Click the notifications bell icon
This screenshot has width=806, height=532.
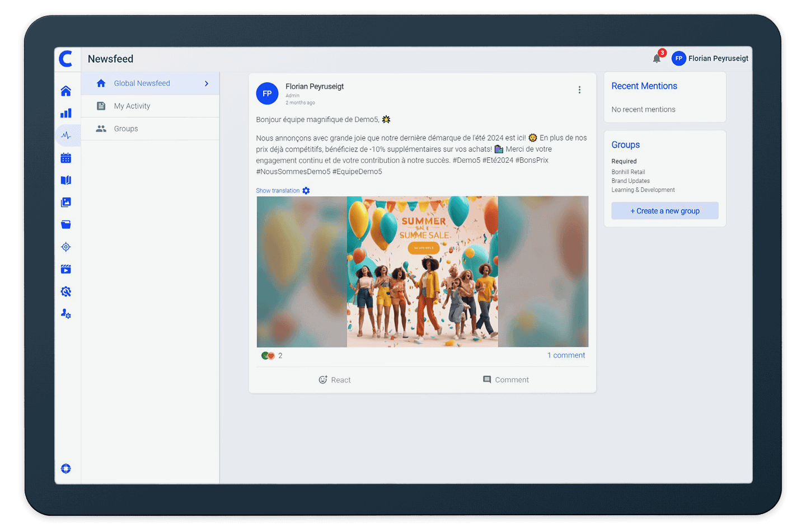[x=657, y=59]
